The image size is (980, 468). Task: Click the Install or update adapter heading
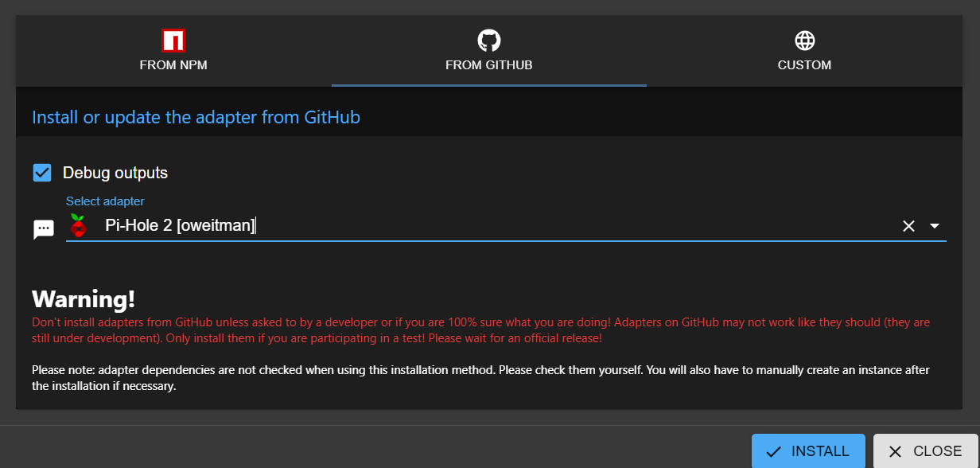(x=196, y=118)
